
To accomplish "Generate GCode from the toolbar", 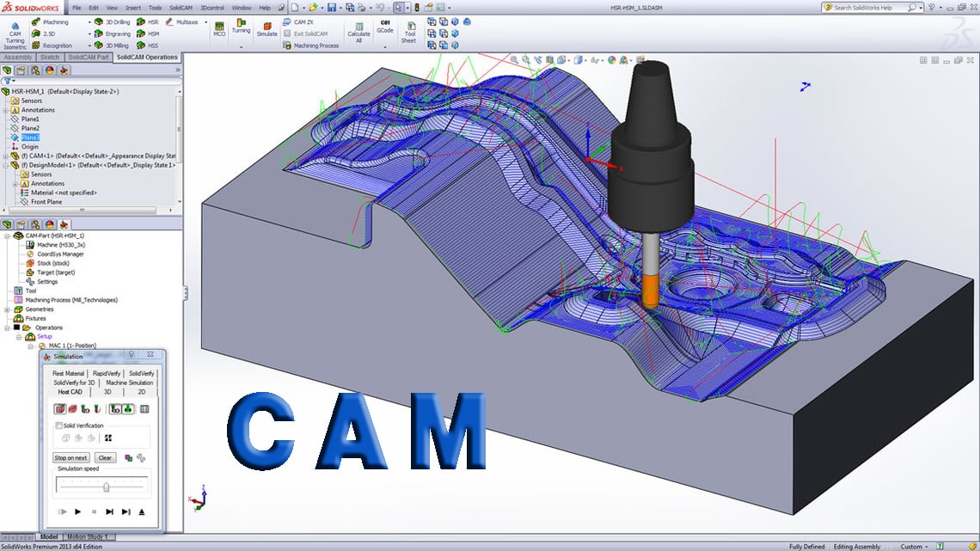I will [x=385, y=27].
